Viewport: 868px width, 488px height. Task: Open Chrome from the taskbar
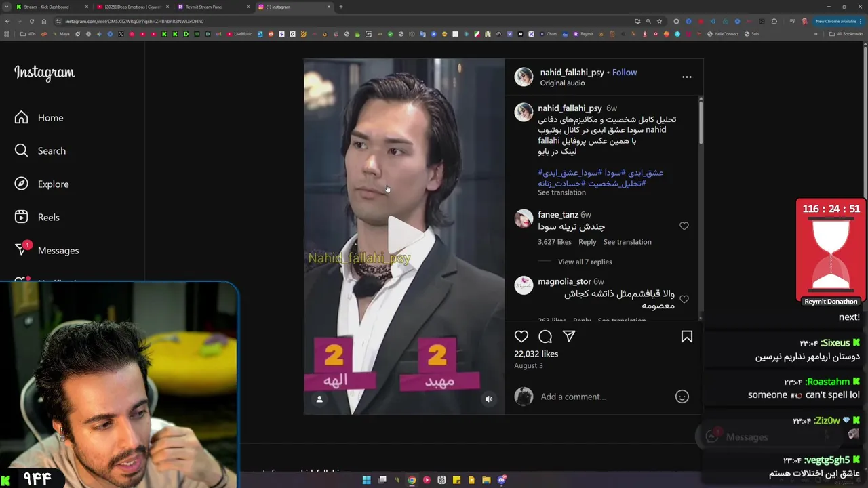pyautogui.click(x=412, y=480)
